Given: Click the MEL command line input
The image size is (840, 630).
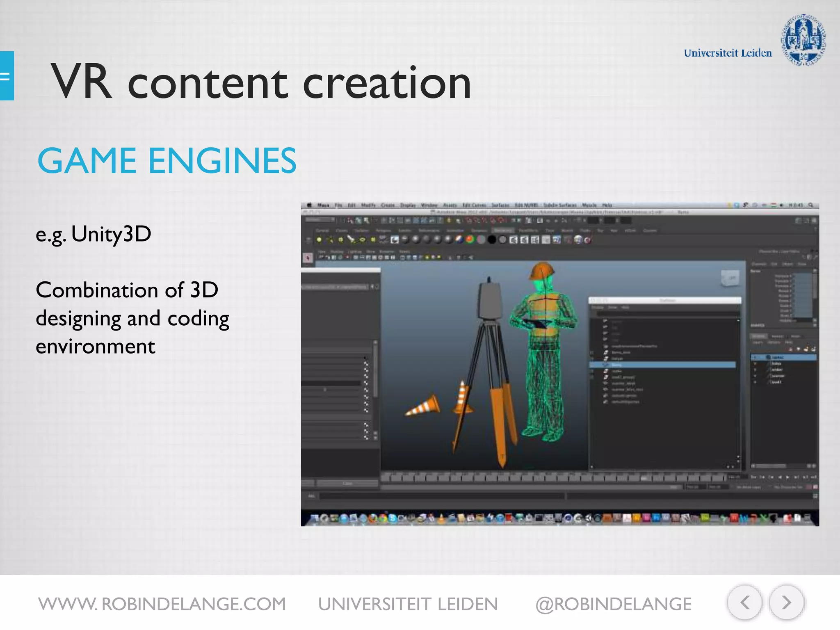Looking at the screenshot, I should pyautogui.click(x=442, y=496).
